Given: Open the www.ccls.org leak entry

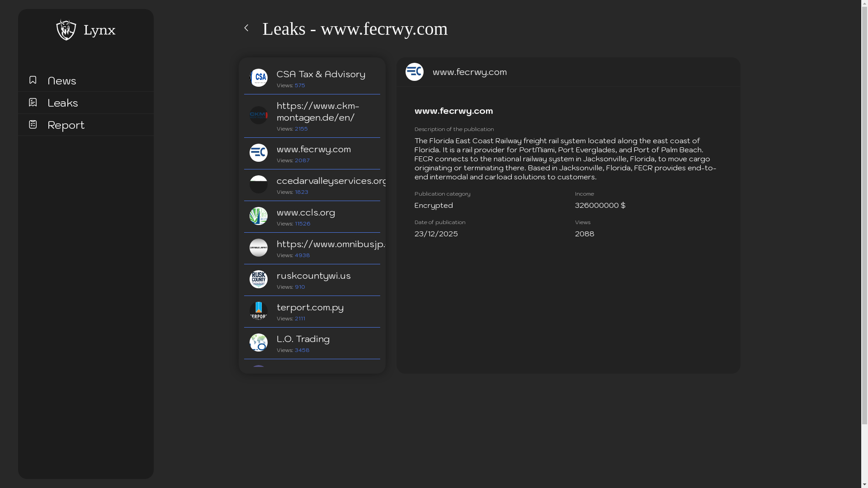Looking at the screenshot, I should click(x=306, y=212).
